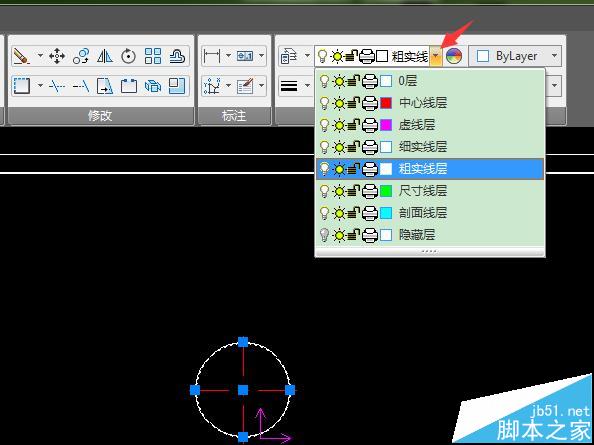
Task: Click the layer list bottom resize handle
Action: (x=430, y=251)
